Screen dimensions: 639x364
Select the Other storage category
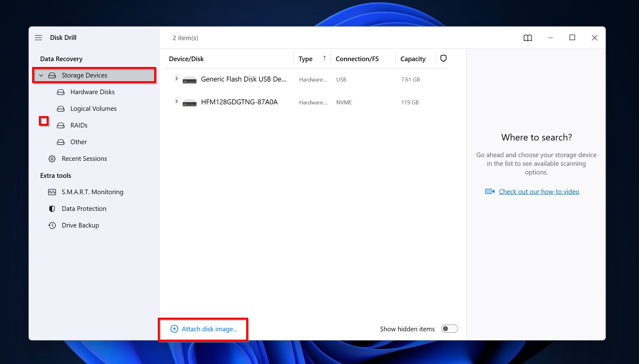click(x=78, y=141)
